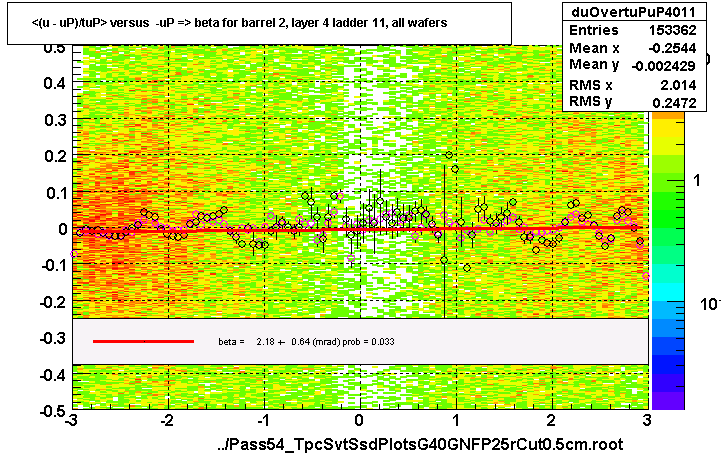Click the Entries 153362 stats row
This screenshot has width=721, height=455.
(633, 30)
